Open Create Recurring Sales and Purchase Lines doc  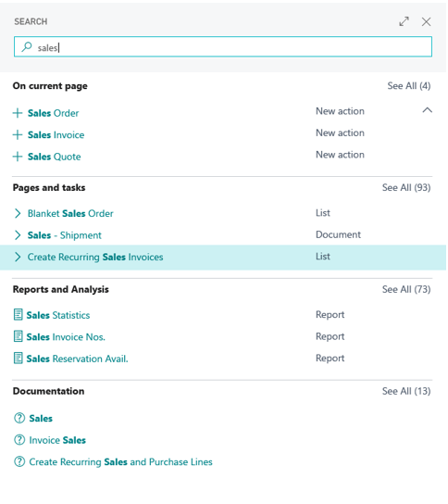(x=121, y=463)
